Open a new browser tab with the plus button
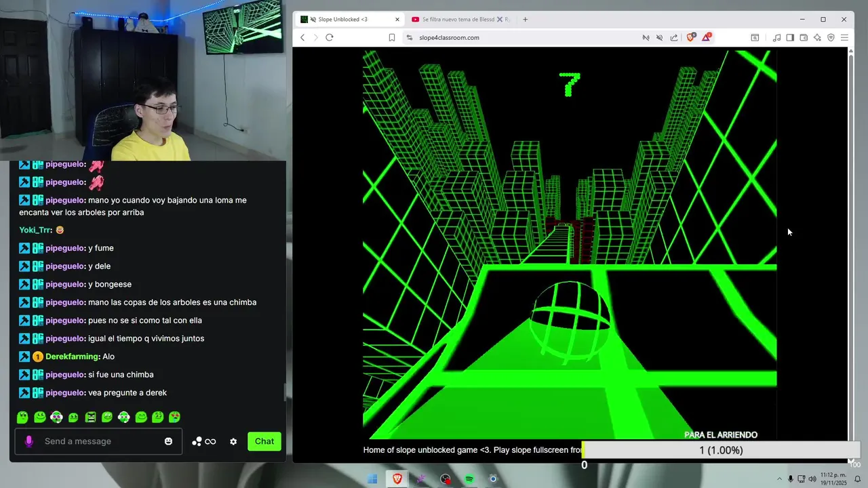Viewport: 868px width, 488px height. click(525, 19)
